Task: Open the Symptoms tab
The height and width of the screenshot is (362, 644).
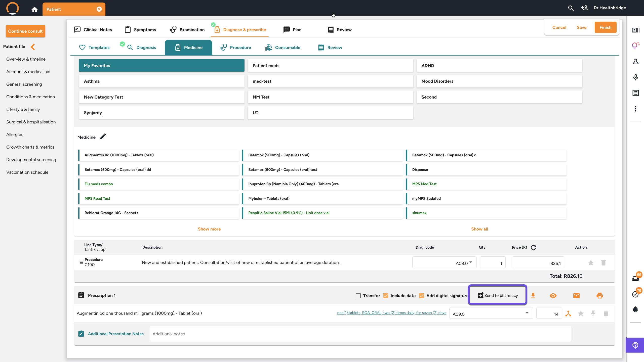Action: 140,30
